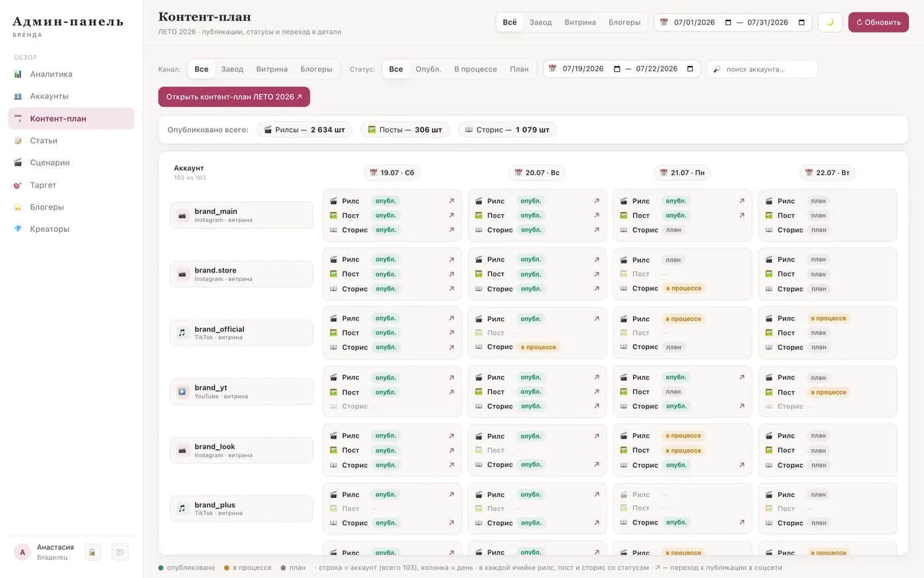924x578 pixels.
Task: Click the refresh icon in sidebar footer
Action: coord(120,552)
